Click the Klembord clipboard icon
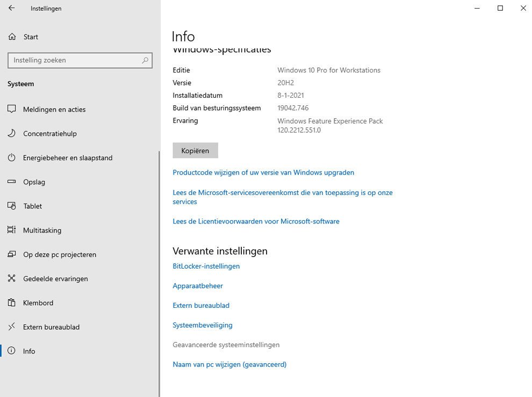The height and width of the screenshot is (397, 532). tap(11, 302)
